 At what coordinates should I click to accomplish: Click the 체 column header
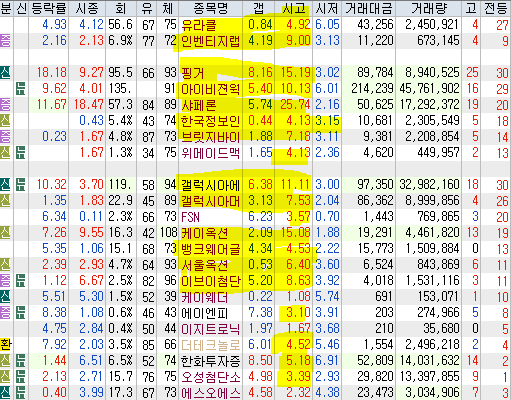pos(168,8)
